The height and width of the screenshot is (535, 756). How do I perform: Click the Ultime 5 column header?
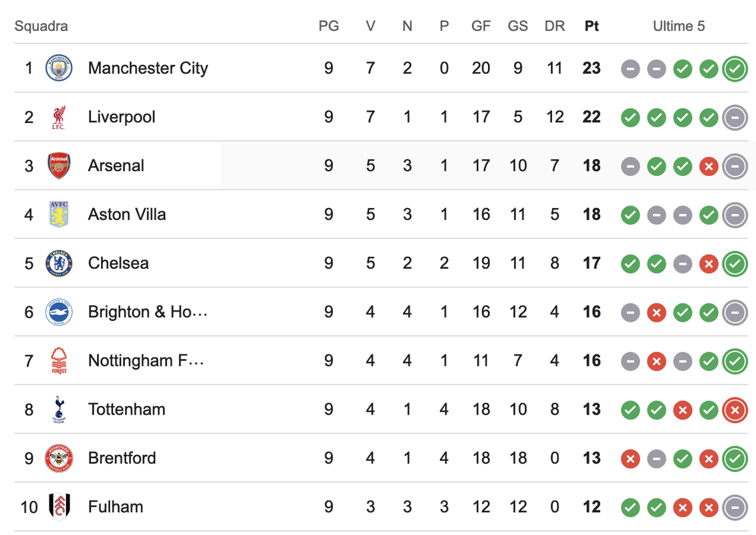coord(679,26)
